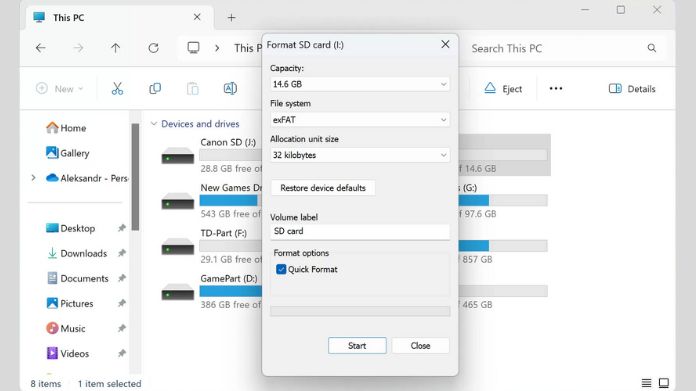
Task: Select the Canon SD (J:) drive icon
Action: (x=178, y=156)
